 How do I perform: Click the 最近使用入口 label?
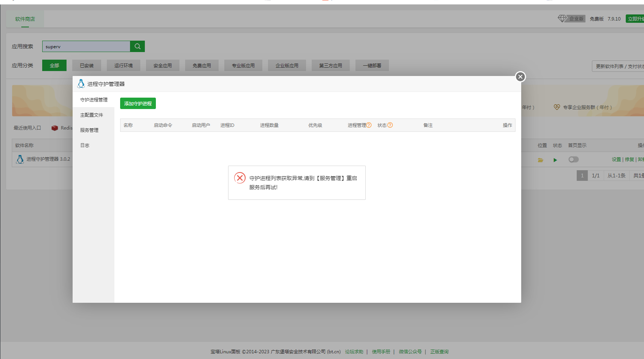point(27,128)
